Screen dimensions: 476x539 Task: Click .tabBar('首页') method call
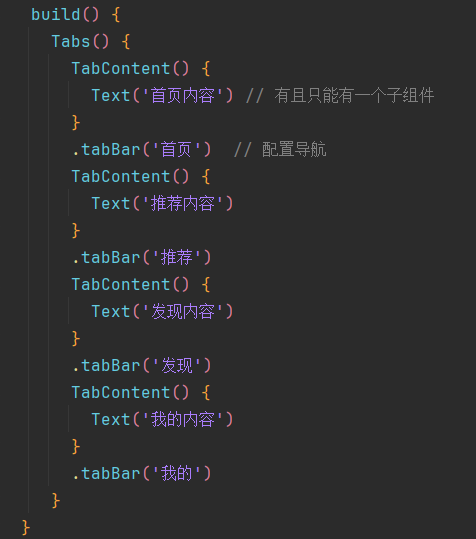(x=142, y=150)
